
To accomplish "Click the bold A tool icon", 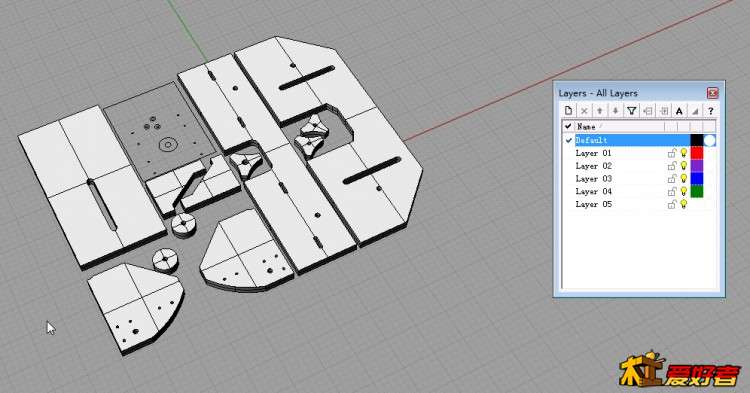I will tap(679, 111).
